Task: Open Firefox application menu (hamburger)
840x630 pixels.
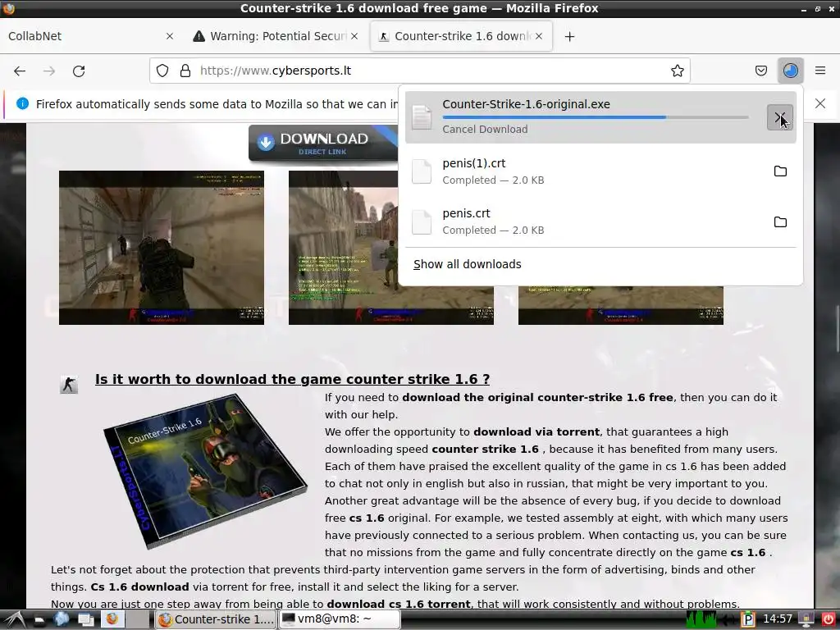Action: click(819, 71)
